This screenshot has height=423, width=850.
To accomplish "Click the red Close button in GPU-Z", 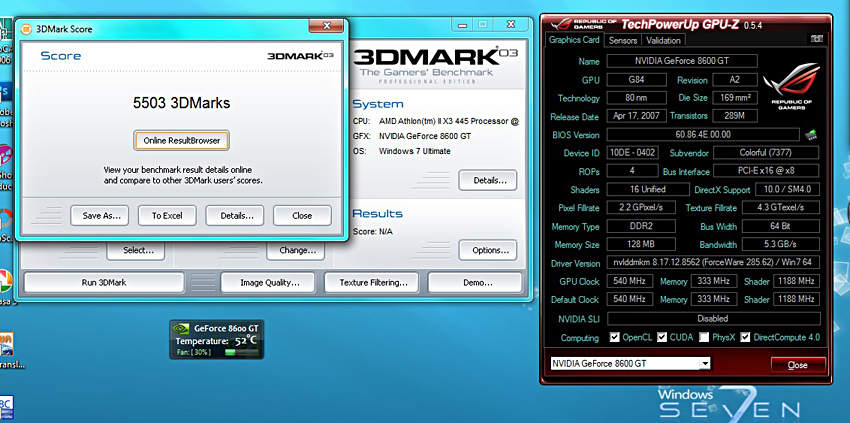I will point(798,364).
